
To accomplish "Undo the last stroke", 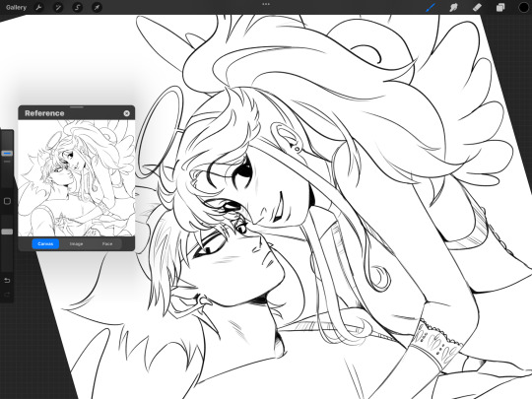I will (7, 281).
